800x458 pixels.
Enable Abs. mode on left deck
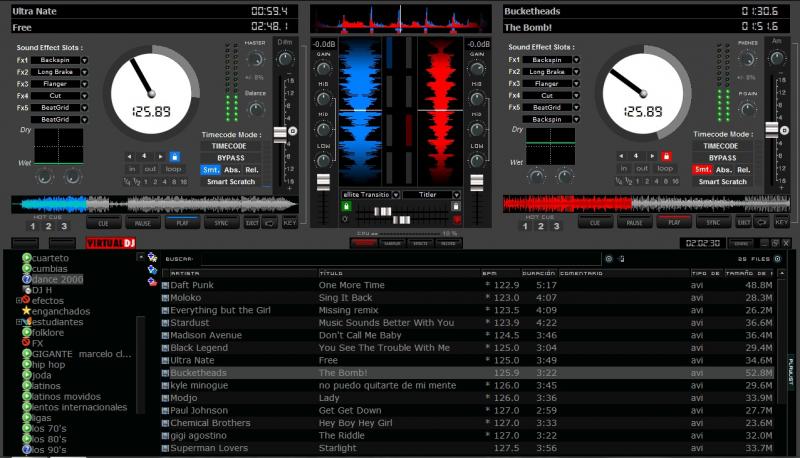232,170
